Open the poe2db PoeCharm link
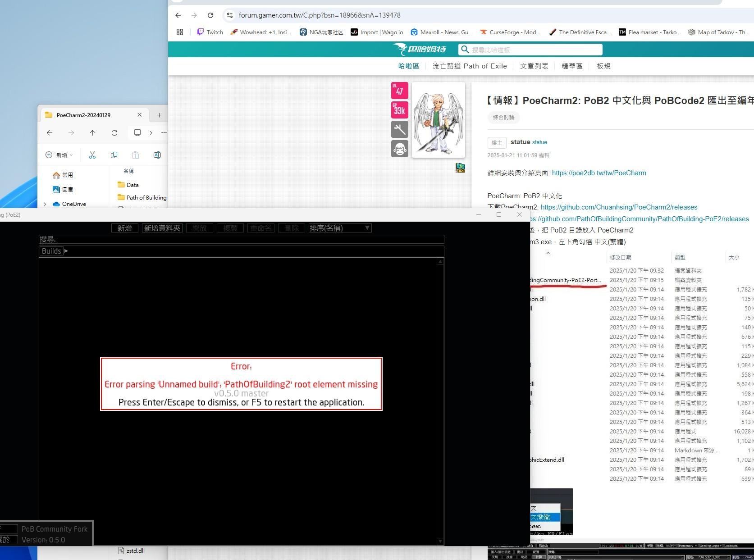The image size is (754, 560). point(599,173)
